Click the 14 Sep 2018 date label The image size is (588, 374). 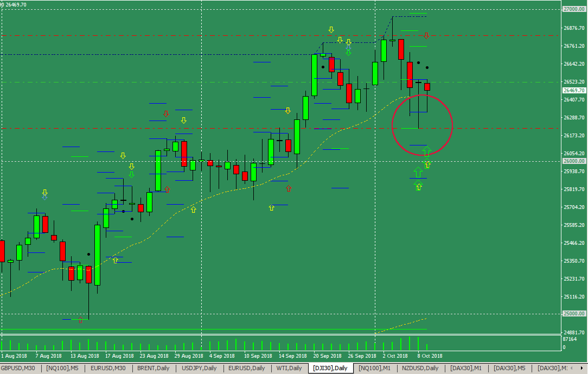(292, 356)
